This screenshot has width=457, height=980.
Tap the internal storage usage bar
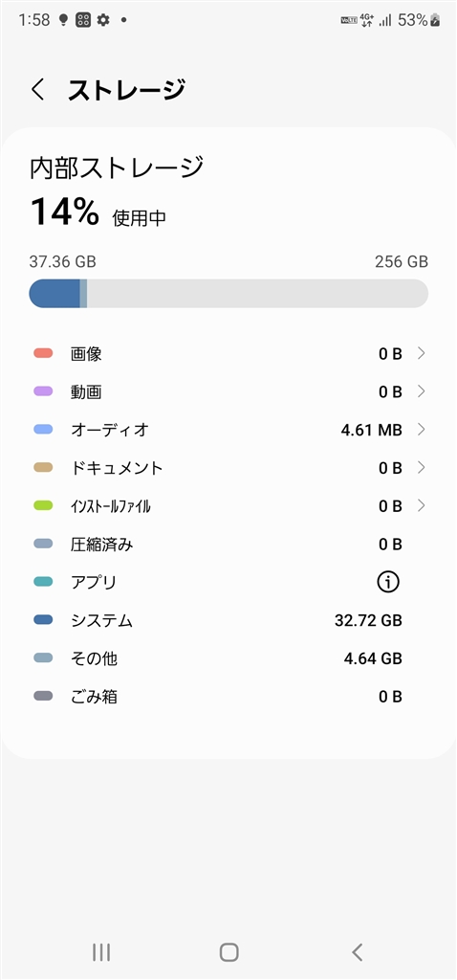228,293
